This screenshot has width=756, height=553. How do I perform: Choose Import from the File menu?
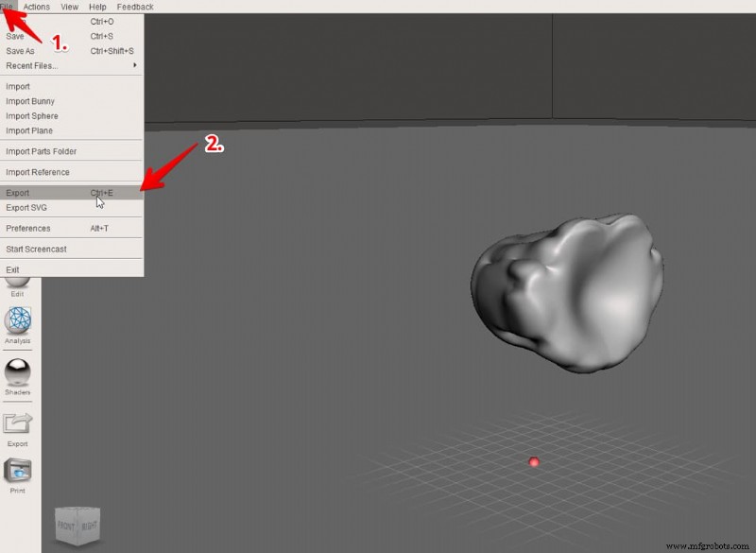72,86
